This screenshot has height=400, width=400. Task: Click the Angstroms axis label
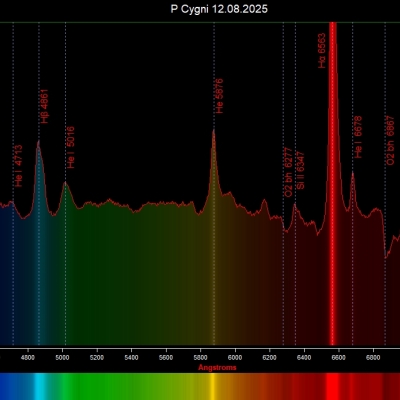pyautogui.click(x=217, y=368)
